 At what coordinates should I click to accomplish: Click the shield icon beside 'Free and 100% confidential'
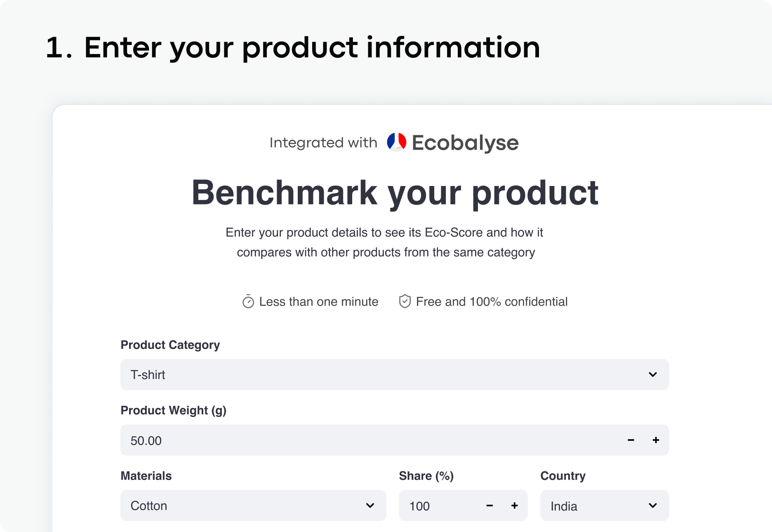[405, 301]
